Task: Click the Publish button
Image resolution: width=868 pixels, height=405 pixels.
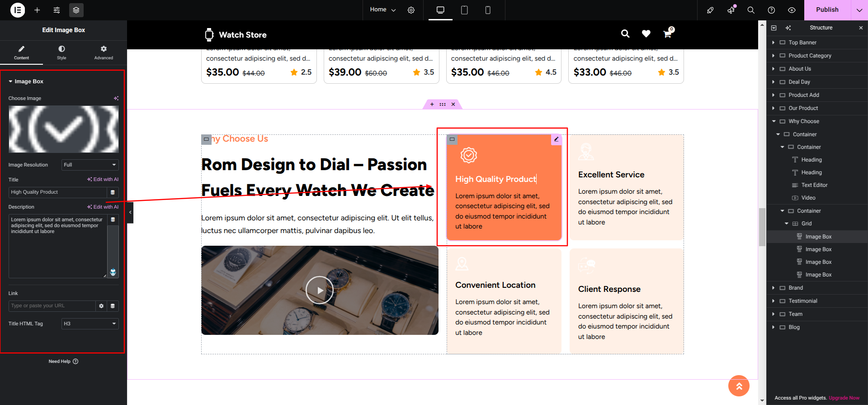Action: pyautogui.click(x=827, y=10)
